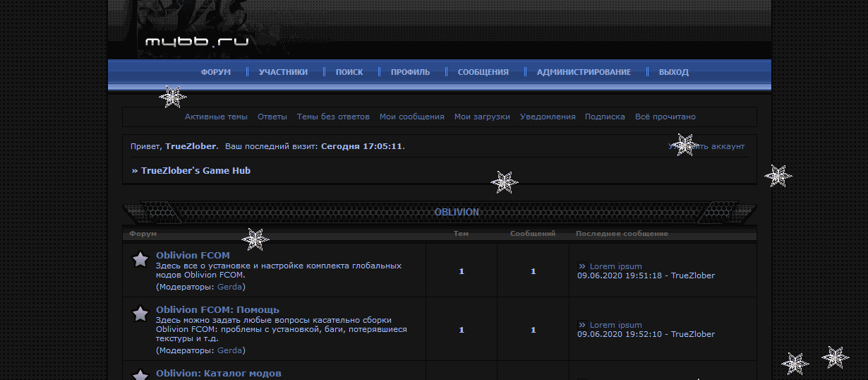Viewport: 868px width, 380px height.
Task: Open the Ответы link
Action: pyautogui.click(x=272, y=117)
